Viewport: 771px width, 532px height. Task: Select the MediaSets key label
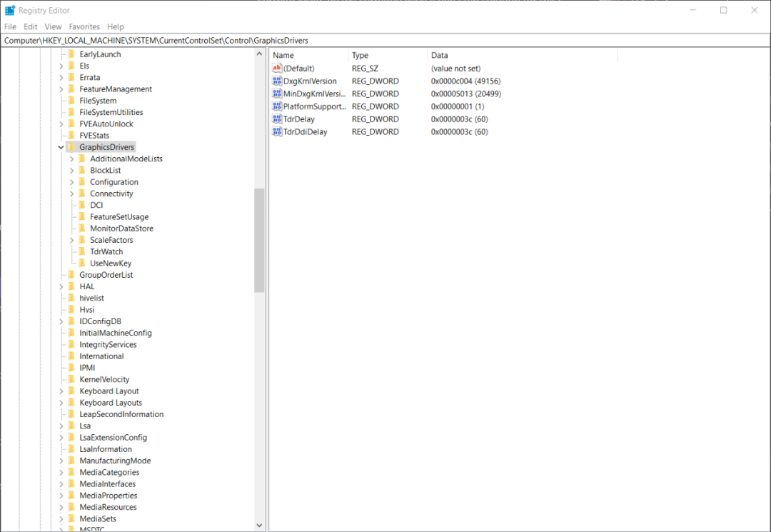(98, 518)
